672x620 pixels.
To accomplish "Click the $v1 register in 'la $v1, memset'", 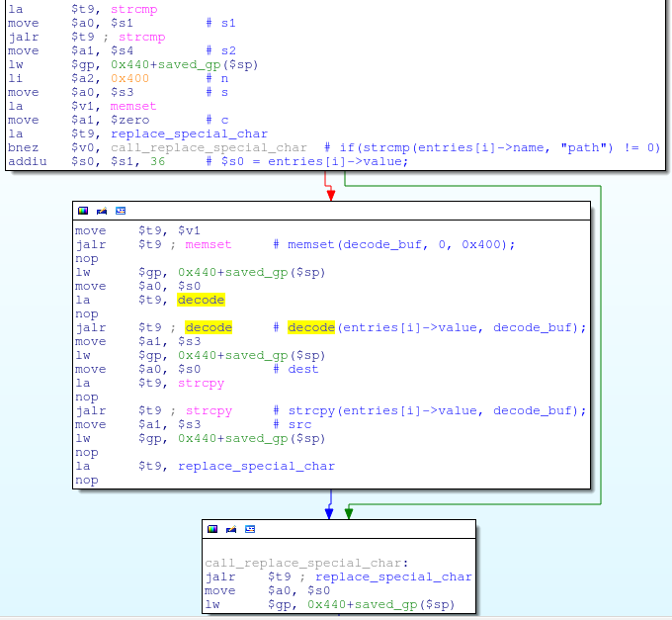I will point(84,106).
